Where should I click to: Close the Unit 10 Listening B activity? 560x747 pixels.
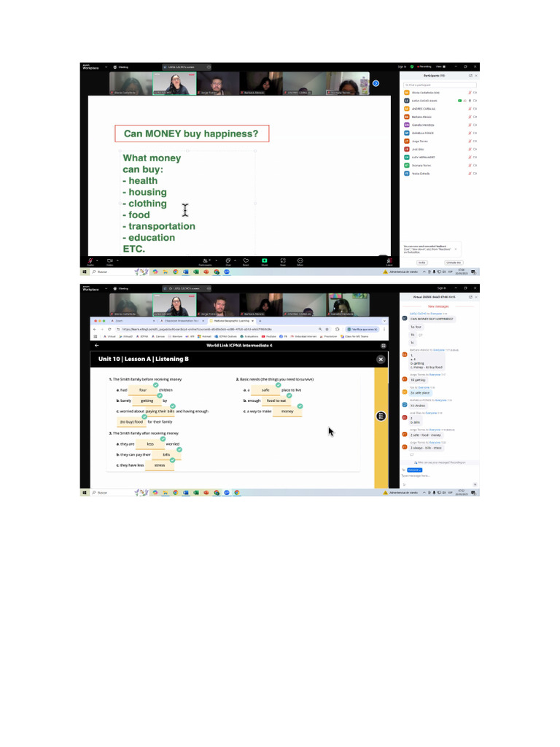381,359
